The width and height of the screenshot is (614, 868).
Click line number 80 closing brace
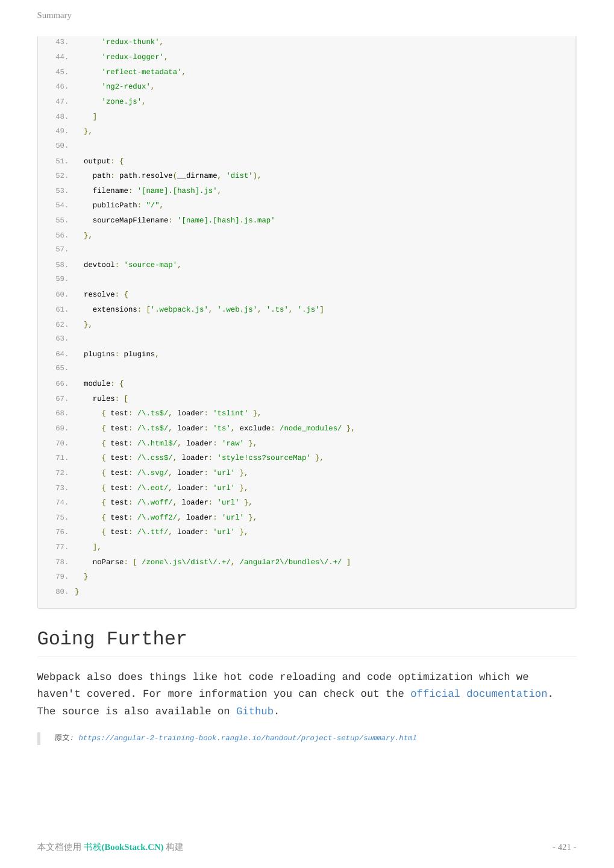77,591
